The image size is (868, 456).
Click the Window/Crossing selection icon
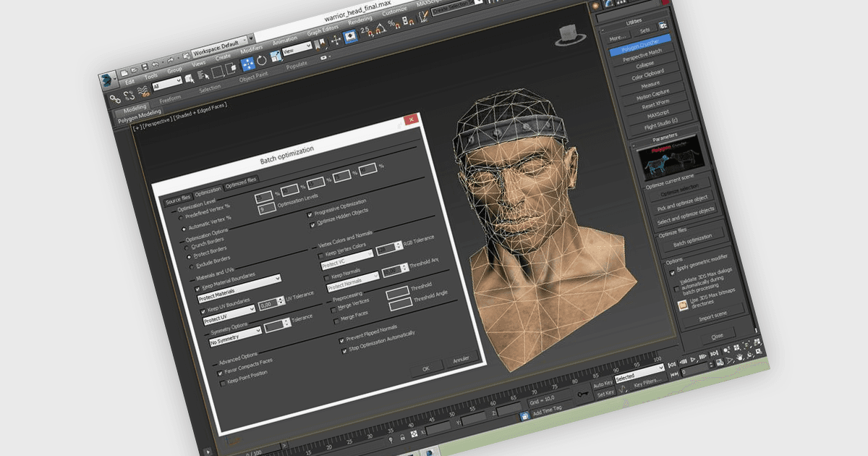tap(230, 68)
